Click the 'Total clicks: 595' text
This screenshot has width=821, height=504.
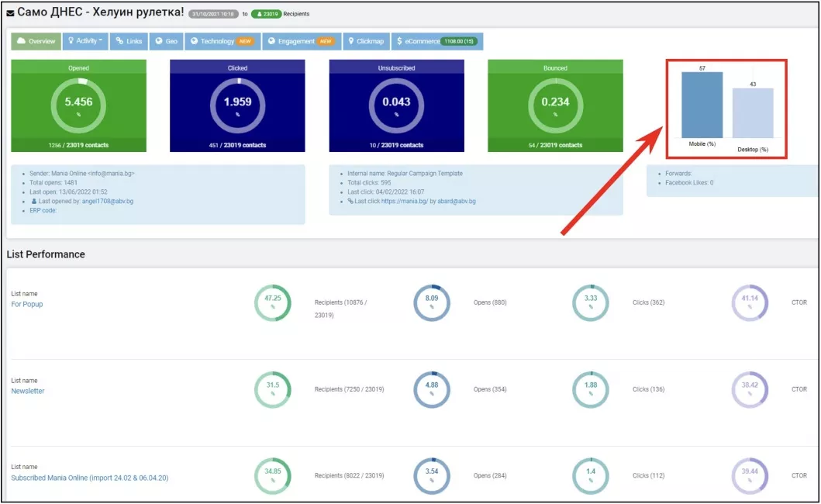(x=369, y=183)
